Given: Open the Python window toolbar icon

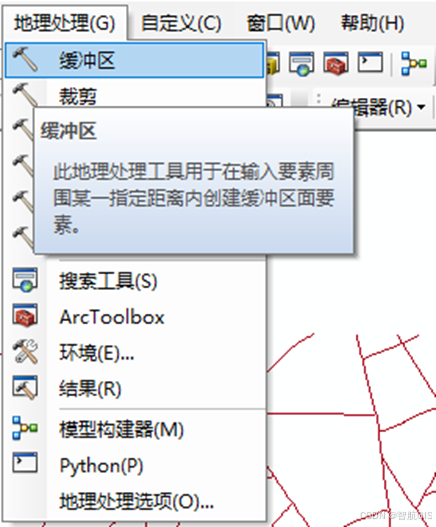Looking at the screenshot, I should pyautogui.click(x=370, y=62).
